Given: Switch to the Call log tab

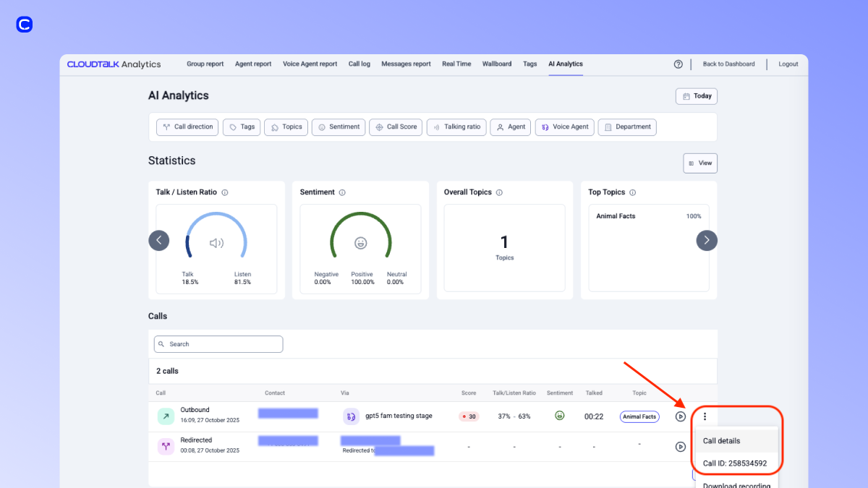Looking at the screenshot, I should click(359, 64).
